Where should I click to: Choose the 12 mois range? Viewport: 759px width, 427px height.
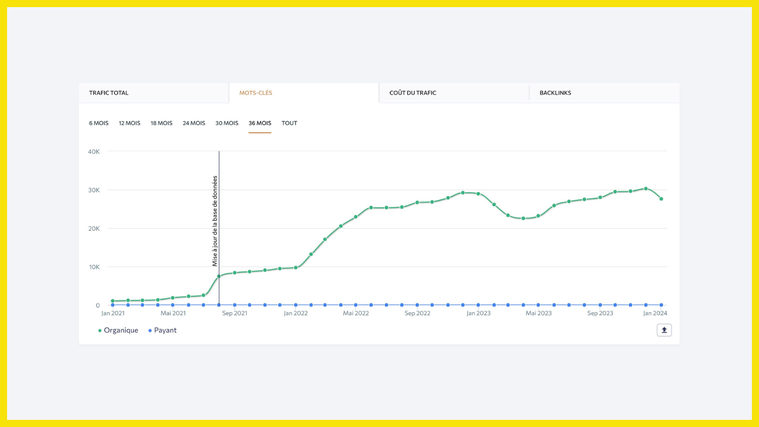point(129,123)
